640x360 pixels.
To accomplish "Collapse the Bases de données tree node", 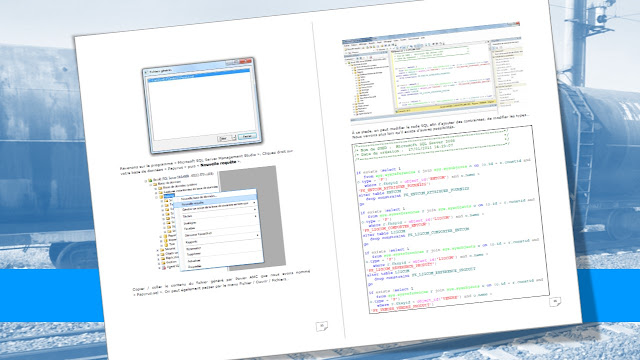I will point(151,185).
